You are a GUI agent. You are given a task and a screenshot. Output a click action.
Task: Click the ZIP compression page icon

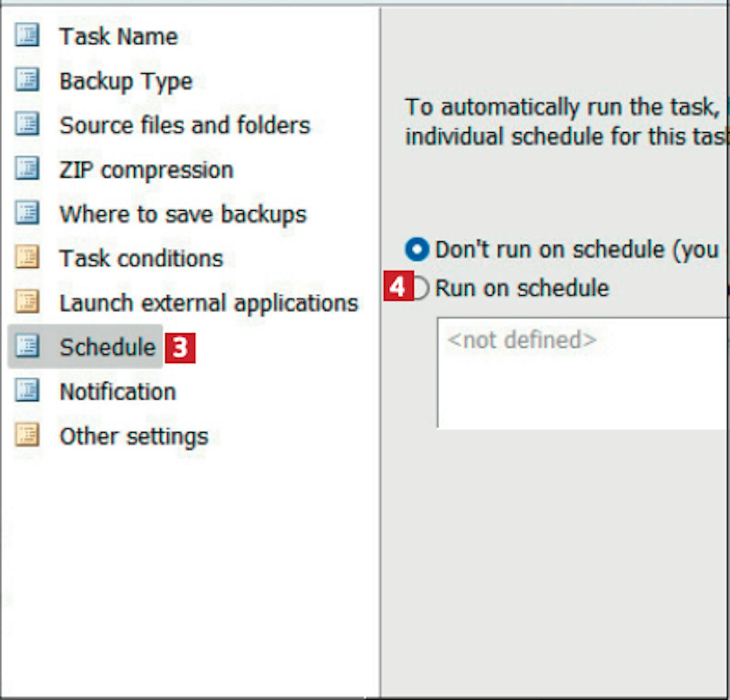pos(27,169)
